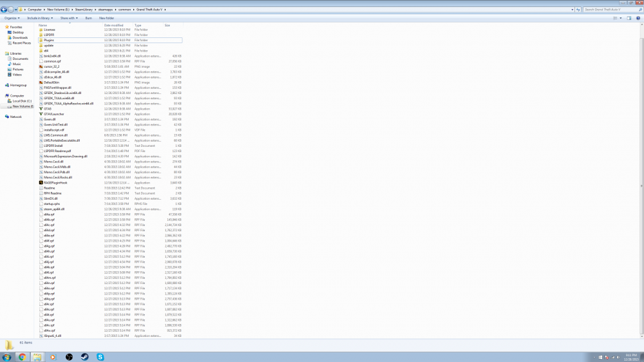Open the Help icon in toolbar
The width and height of the screenshot is (644, 362).
(638, 18)
